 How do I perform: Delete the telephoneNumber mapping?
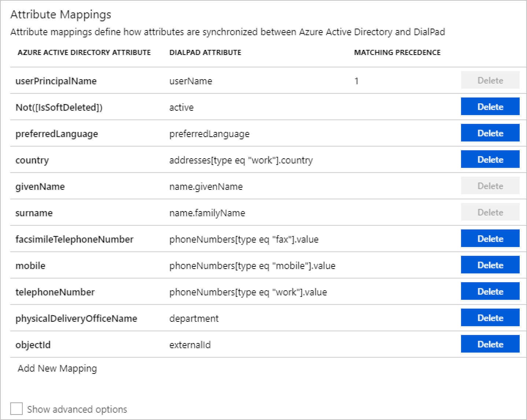tap(490, 291)
